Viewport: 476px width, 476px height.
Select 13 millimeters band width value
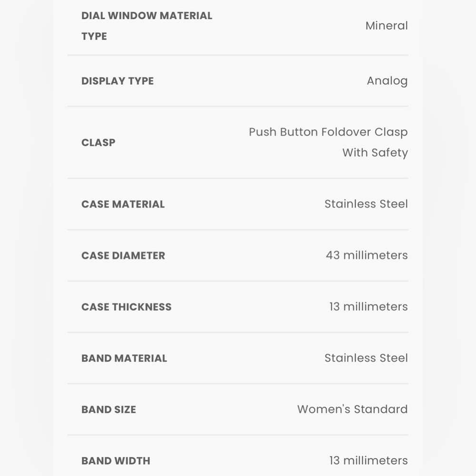(368, 460)
